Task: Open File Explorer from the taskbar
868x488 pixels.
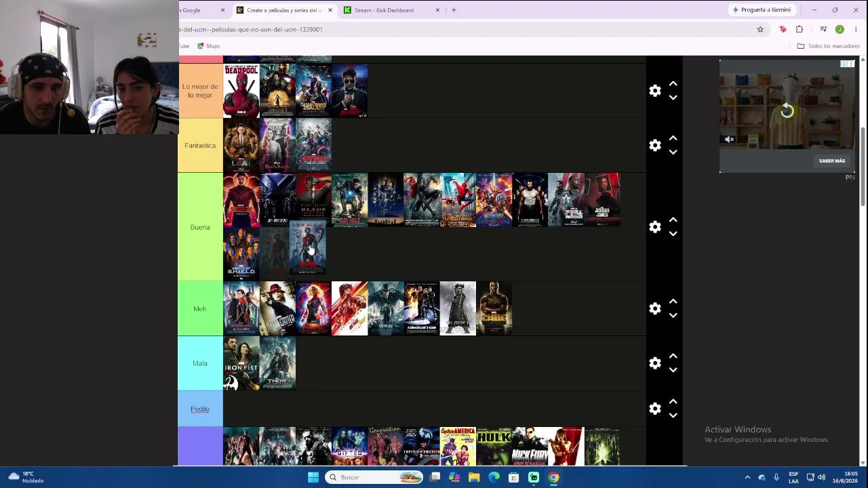Action: click(474, 477)
